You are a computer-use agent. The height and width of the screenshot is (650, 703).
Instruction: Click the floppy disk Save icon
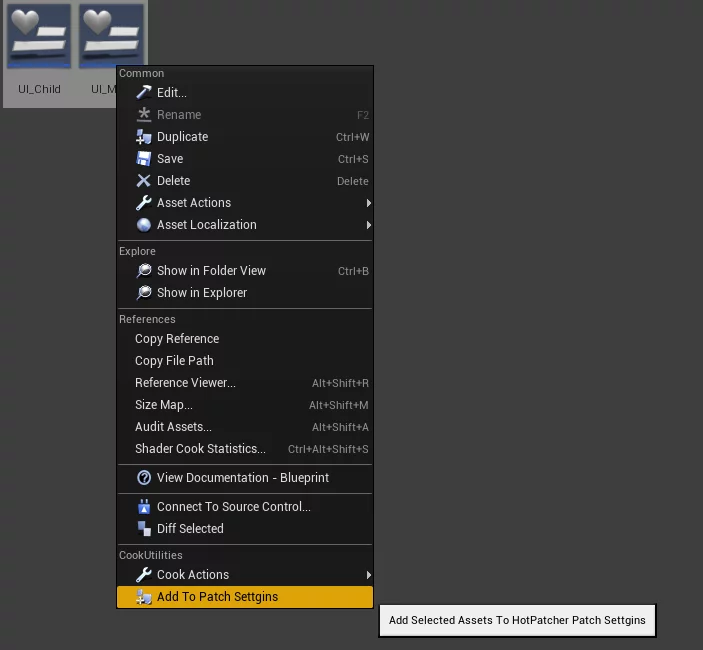pyautogui.click(x=144, y=159)
